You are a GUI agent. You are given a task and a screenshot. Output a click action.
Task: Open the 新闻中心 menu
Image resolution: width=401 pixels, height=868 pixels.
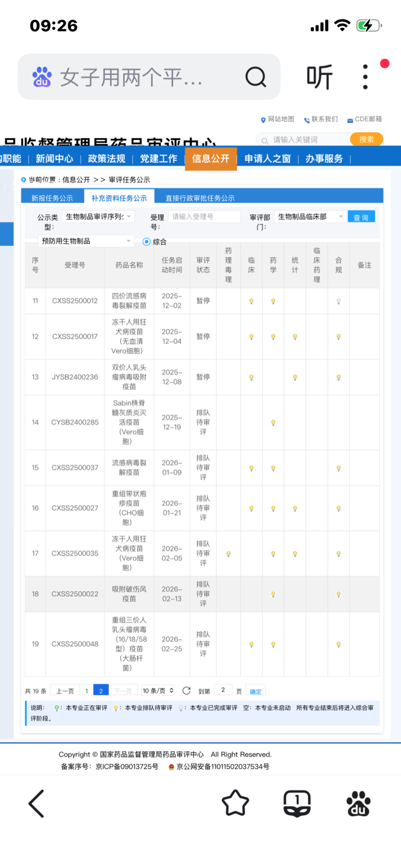point(54,159)
